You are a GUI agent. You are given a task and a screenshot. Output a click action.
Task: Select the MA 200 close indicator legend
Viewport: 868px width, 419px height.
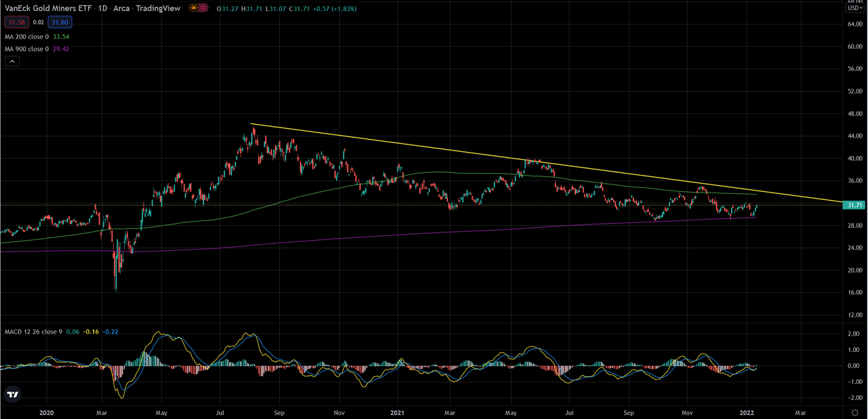(x=26, y=36)
